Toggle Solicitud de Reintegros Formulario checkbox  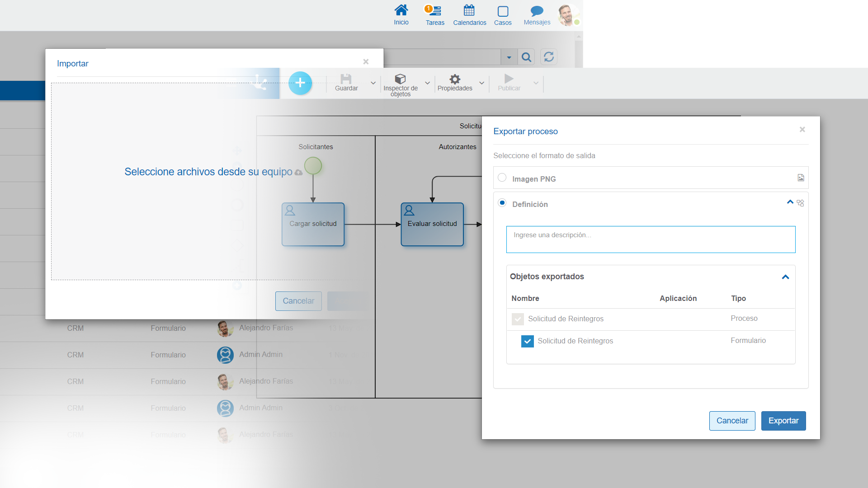(x=527, y=341)
